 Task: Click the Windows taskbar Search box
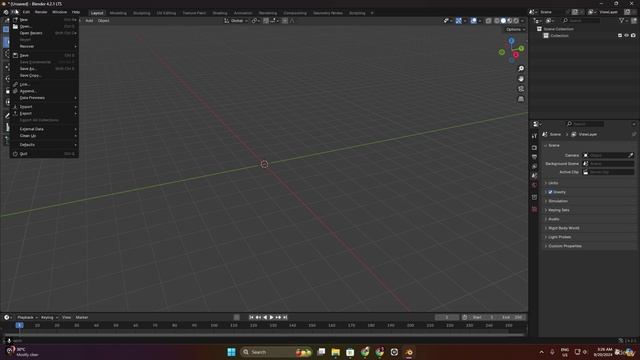pos(275,352)
